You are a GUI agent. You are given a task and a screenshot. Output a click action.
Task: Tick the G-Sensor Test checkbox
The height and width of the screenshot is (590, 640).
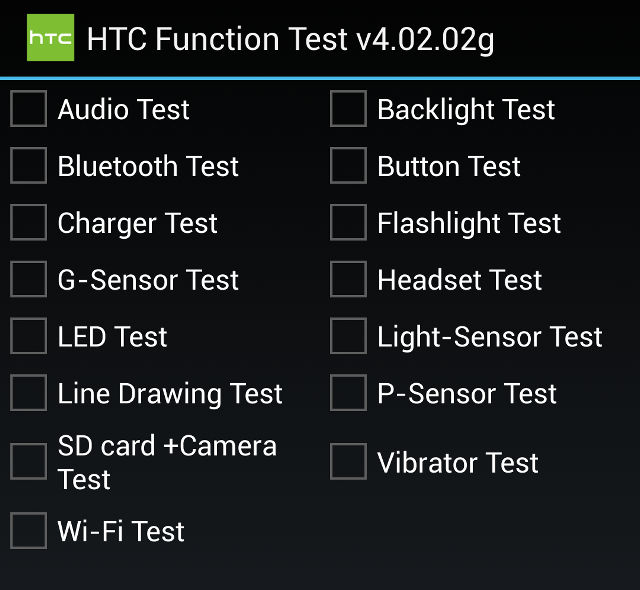pyautogui.click(x=29, y=280)
